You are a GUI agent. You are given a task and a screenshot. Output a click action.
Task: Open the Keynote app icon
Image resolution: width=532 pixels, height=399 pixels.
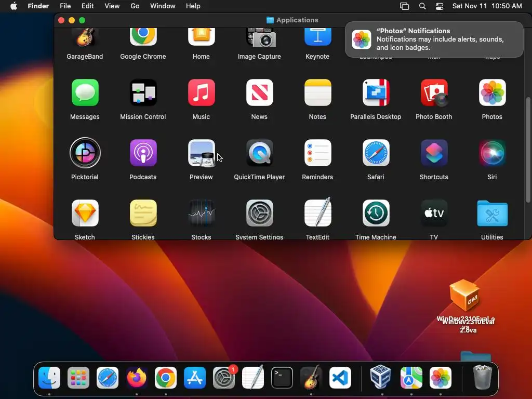(x=317, y=37)
